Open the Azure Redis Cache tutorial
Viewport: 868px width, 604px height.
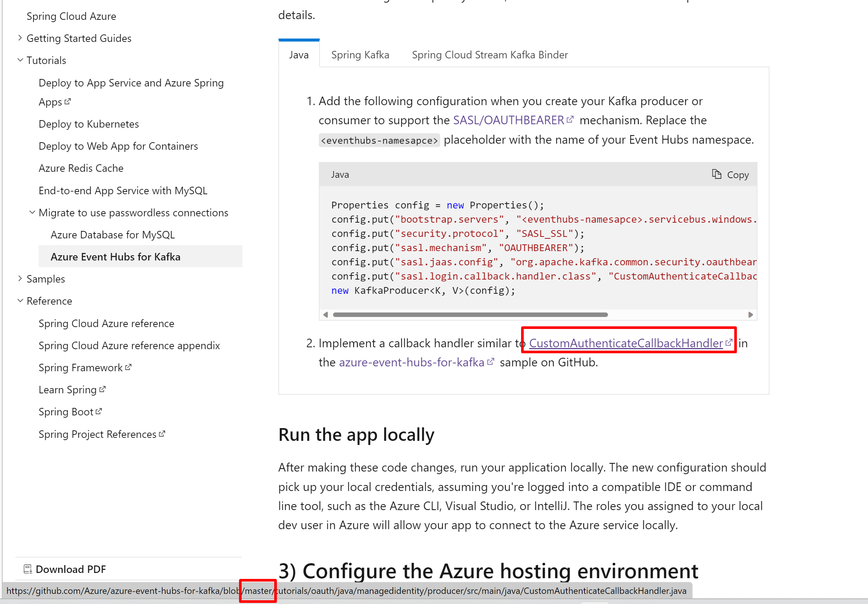click(81, 168)
